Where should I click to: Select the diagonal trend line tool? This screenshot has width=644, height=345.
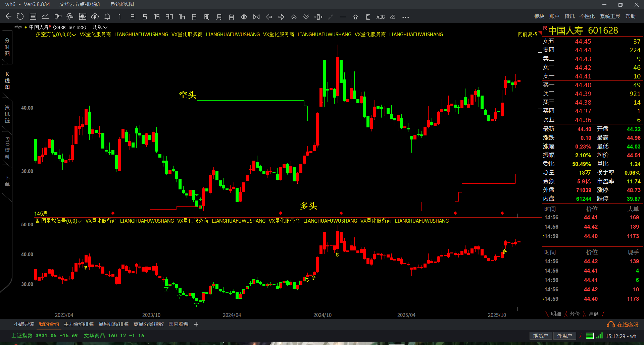(x=331, y=17)
